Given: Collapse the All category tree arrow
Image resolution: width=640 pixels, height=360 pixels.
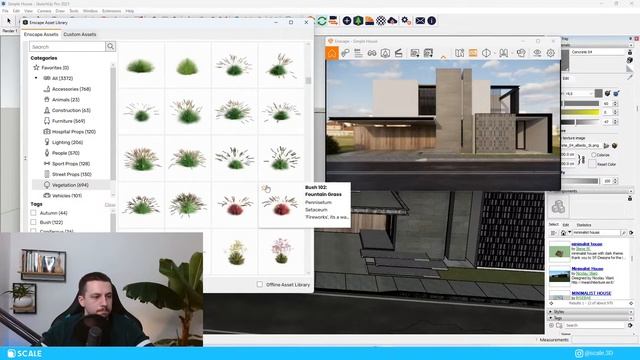Looking at the screenshot, I should (x=36, y=78).
